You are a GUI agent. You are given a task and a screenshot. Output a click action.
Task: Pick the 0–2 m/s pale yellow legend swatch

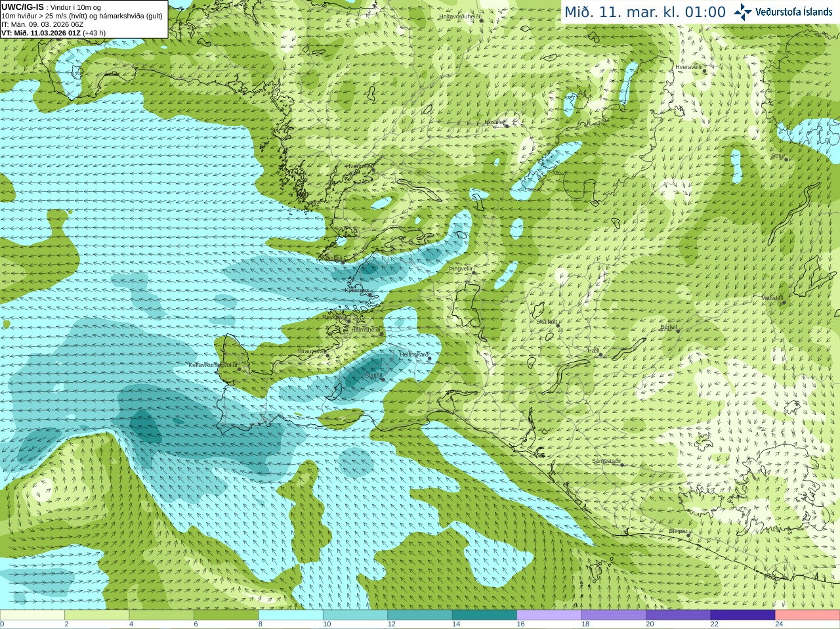click(x=32, y=615)
